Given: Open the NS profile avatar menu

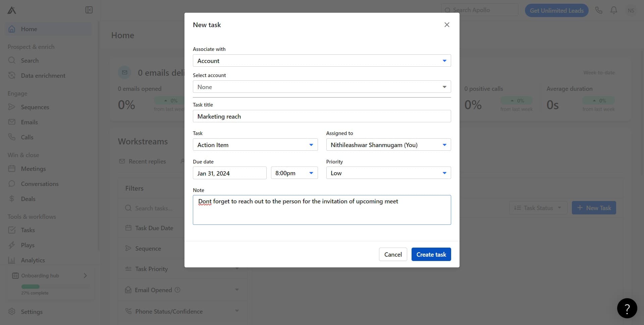Looking at the screenshot, I should coord(631,10).
